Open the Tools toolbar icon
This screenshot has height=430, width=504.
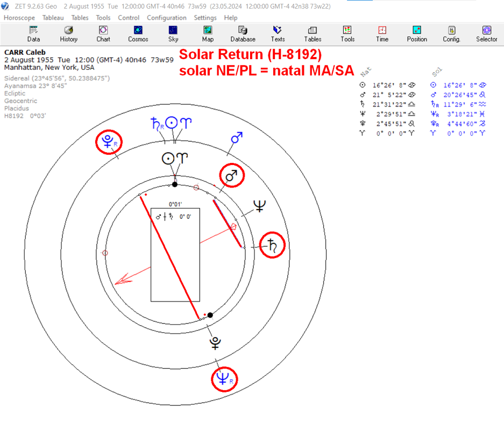click(347, 34)
